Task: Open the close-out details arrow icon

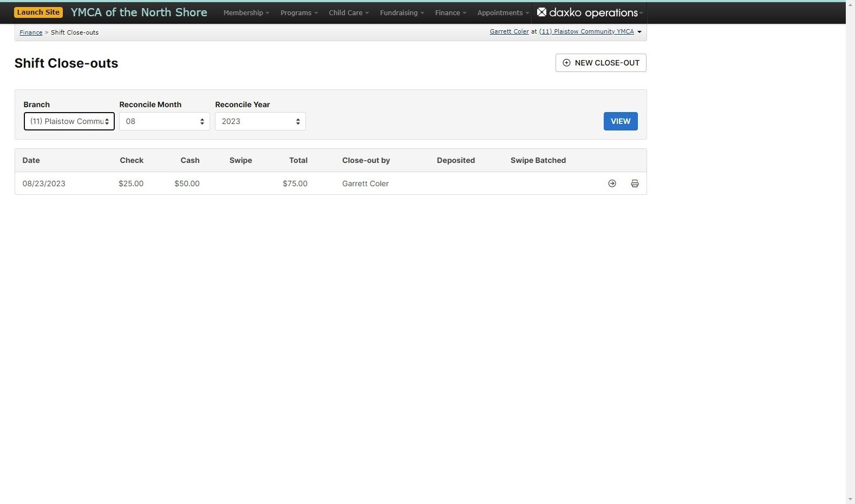Action: click(612, 184)
